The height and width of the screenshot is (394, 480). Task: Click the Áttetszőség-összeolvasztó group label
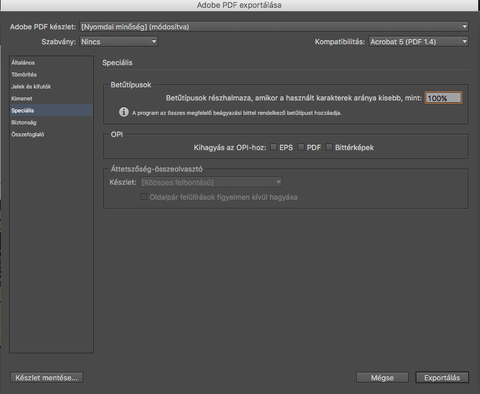157,169
